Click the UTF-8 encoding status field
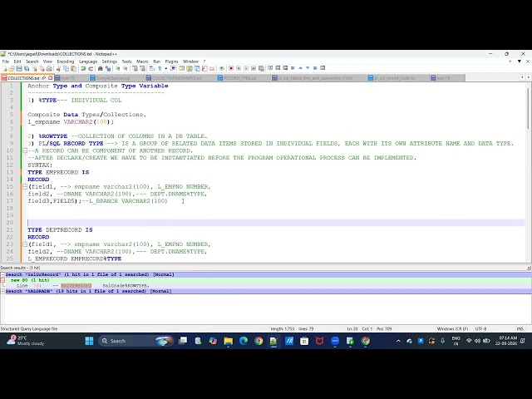This screenshot has height=399, width=532. 480,329
